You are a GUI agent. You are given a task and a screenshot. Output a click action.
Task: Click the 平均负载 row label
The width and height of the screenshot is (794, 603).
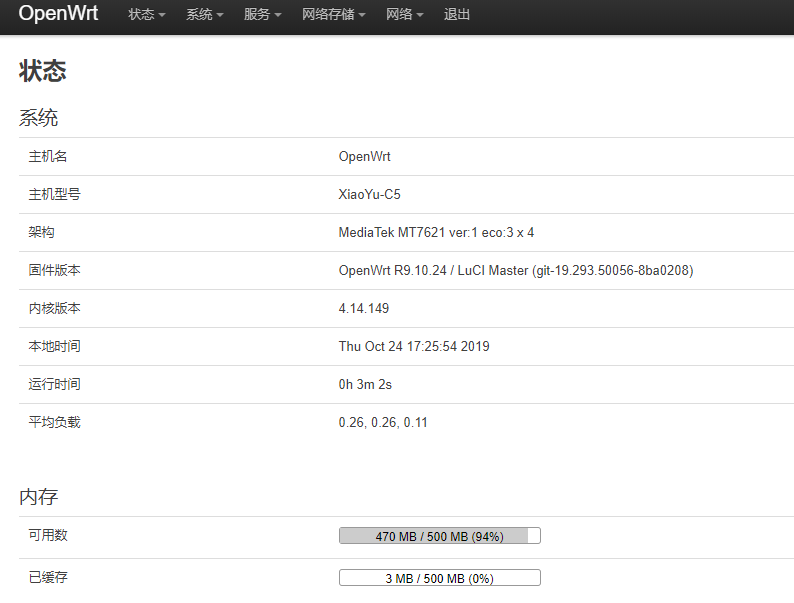click(54, 422)
